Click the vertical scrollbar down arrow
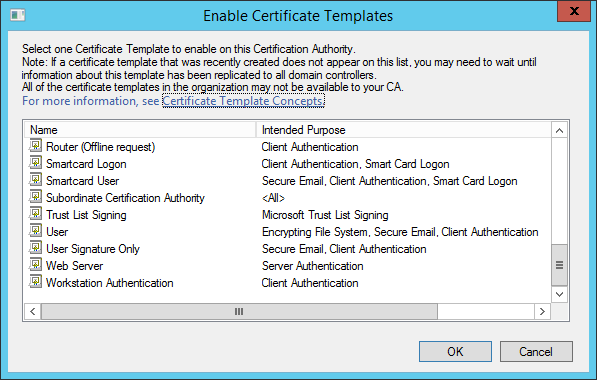Screen dimensions: 597x380 [x=559, y=294]
